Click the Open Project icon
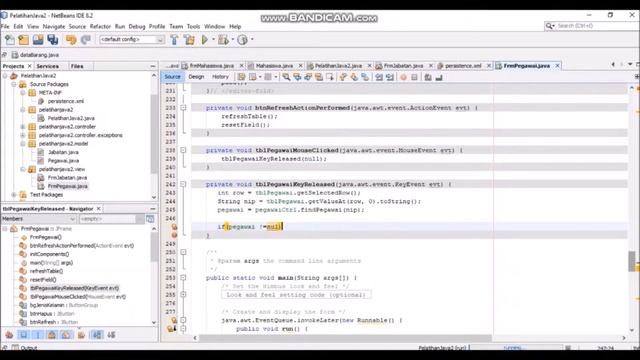The image size is (640, 360). pyautogui.click(x=38, y=40)
